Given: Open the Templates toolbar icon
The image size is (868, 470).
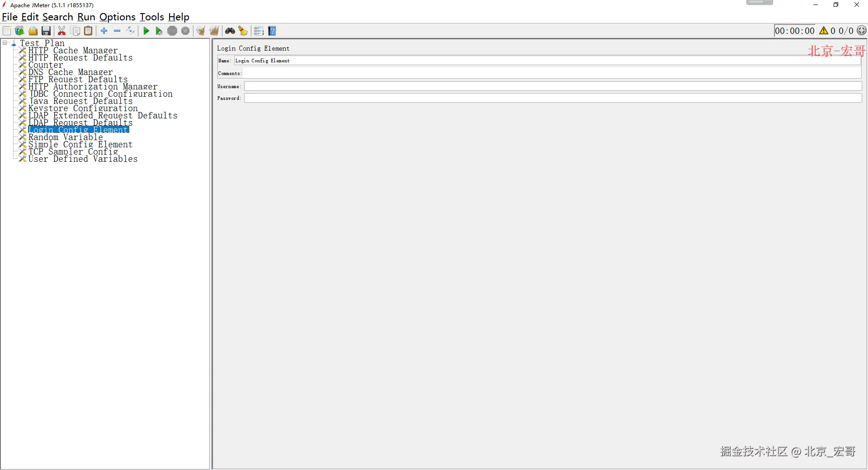Looking at the screenshot, I should pos(19,31).
